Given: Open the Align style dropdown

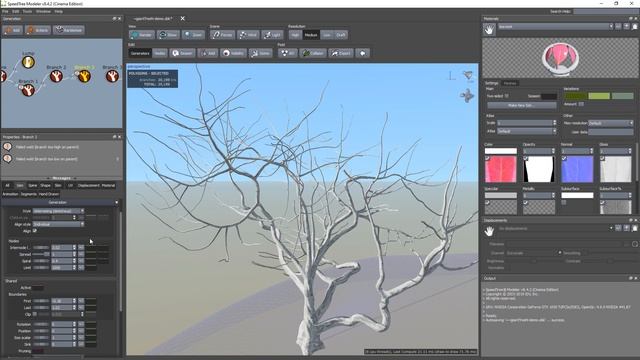Looking at the screenshot, I should (x=58, y=224).
